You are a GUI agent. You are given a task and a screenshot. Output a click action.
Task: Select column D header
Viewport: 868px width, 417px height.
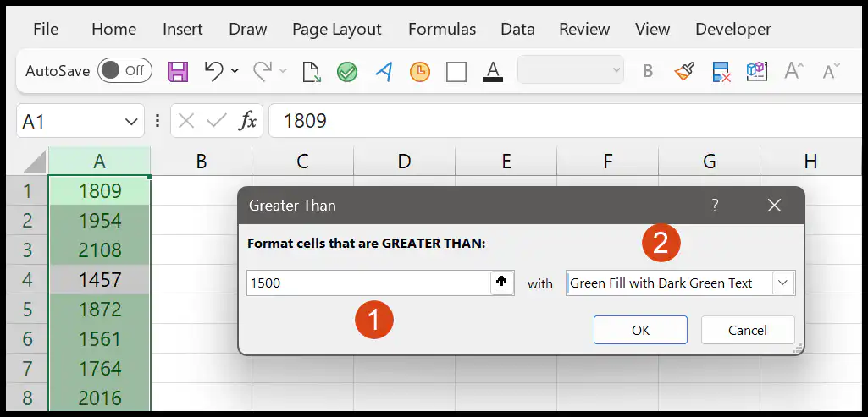[x=404, y=161]
